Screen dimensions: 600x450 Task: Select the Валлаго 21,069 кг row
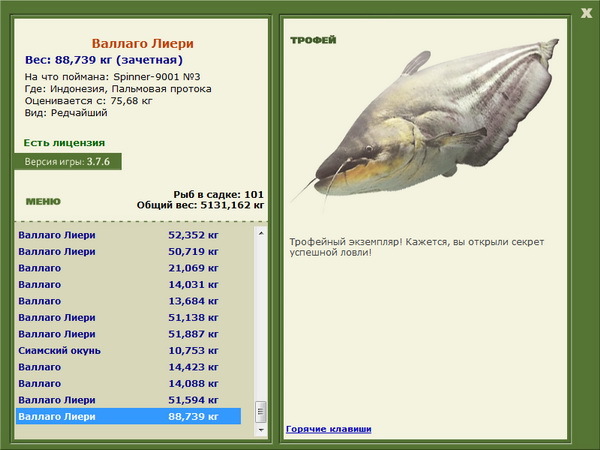129,268
